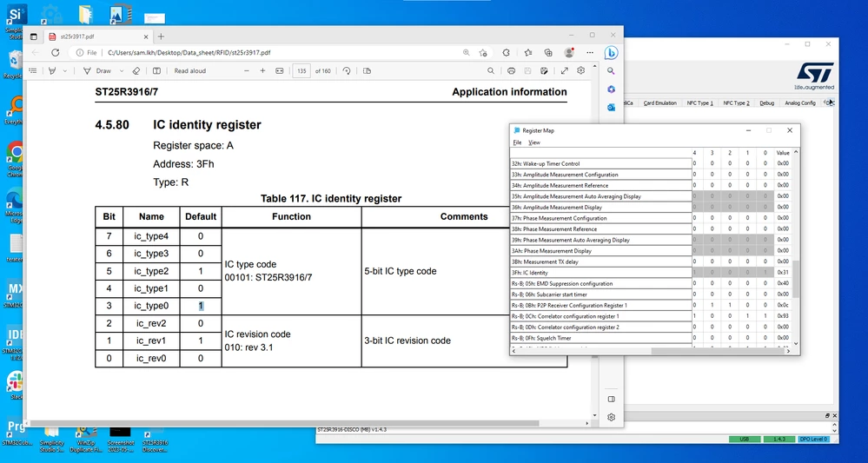Switch to Debug tab in ST app
Screen dimensions: 868x463
pos(766,103)
